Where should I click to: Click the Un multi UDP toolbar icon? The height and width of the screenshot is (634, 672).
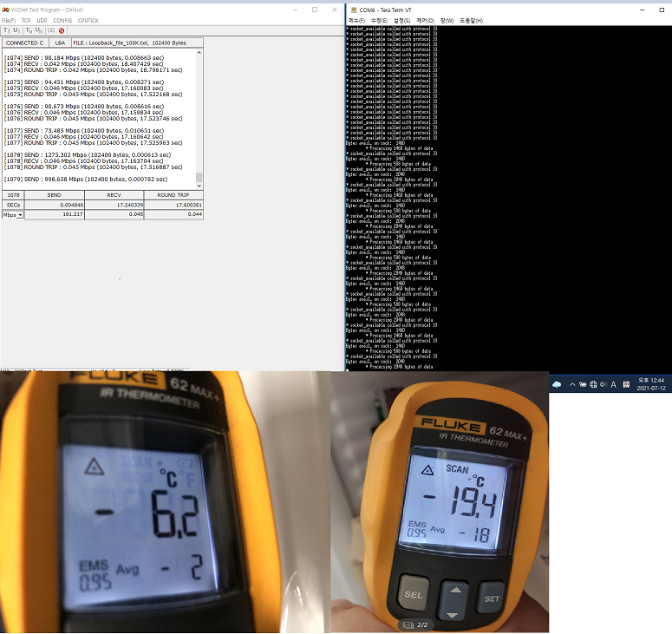coord(39,30)
